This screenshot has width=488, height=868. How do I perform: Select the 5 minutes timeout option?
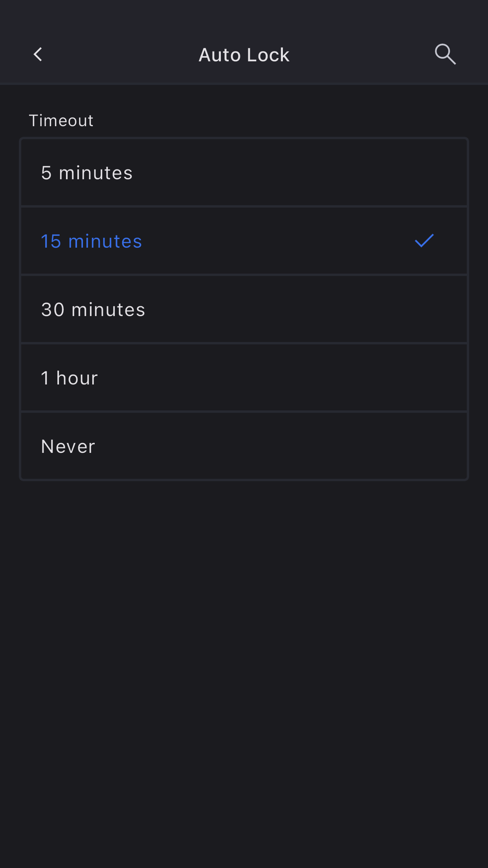244,173
